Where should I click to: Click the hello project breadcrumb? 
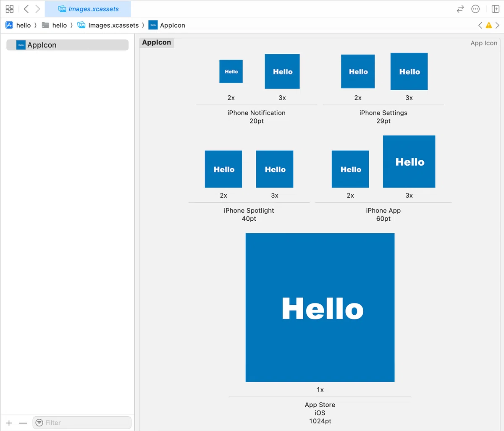18,25
